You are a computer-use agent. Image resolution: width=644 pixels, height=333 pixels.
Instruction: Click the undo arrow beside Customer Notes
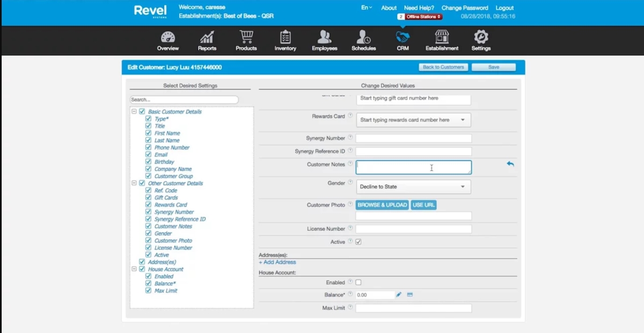tap(510, 164)
